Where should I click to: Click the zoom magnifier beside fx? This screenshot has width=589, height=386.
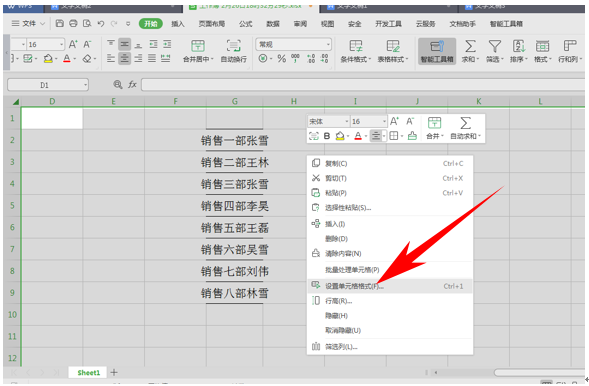pos(118,84)
